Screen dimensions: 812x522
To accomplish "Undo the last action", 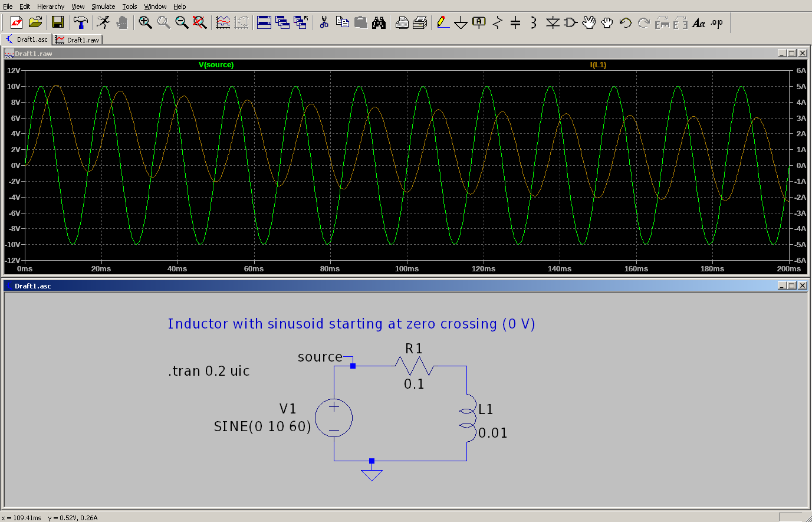I will [x=624, y=22].
